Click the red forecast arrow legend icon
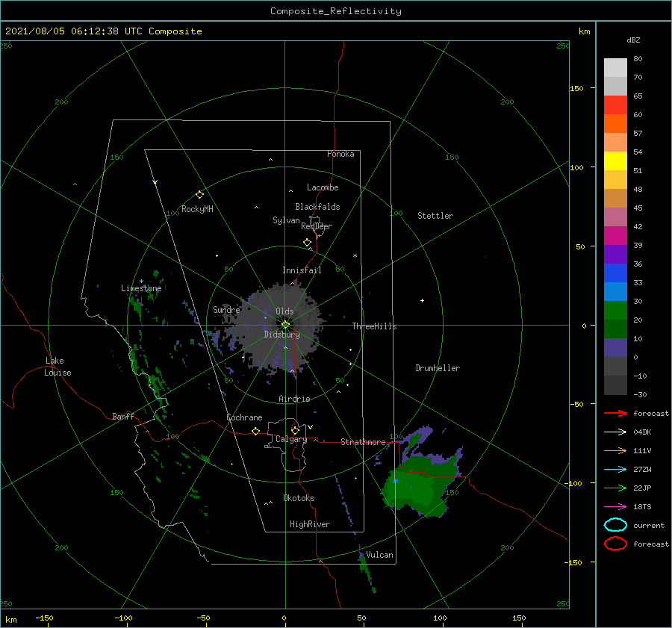Screen dimensions: 672x628 [615, 413]
